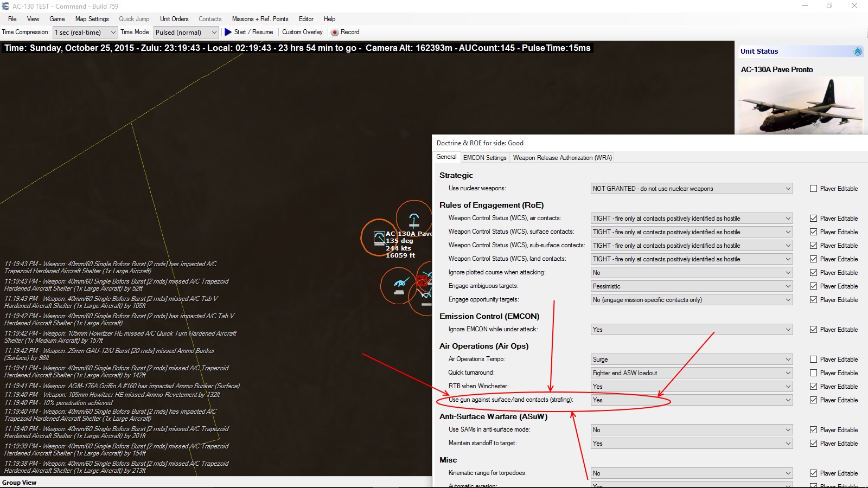868x488 pixels.
Task: Toggle Player Editable for RTB when Winchester
Action: [813, 387]
